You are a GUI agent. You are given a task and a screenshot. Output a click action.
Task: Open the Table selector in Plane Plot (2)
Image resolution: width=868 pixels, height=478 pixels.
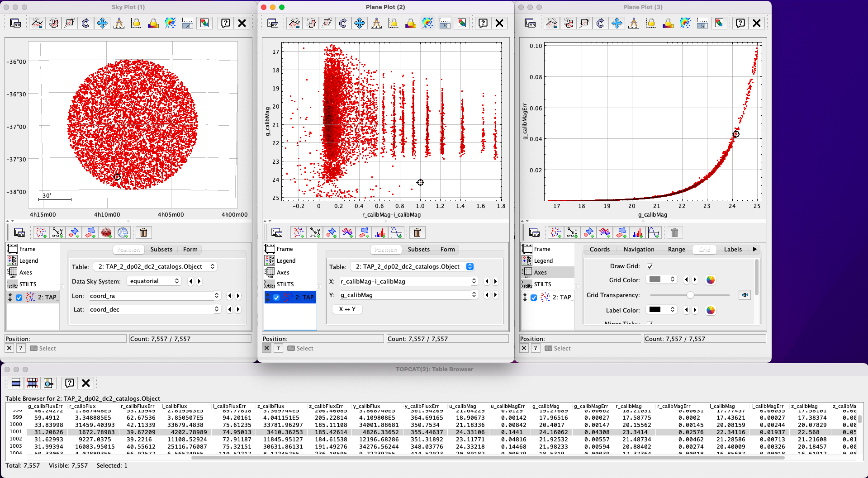(x=412, y=266)
